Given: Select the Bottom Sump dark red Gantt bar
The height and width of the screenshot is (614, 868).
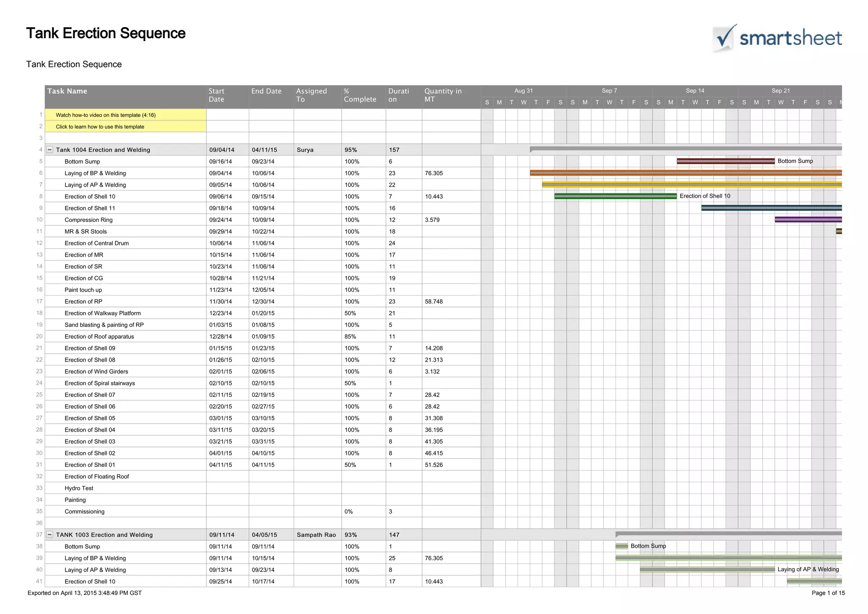Looking at the screenshot, I should pos(725,161).
